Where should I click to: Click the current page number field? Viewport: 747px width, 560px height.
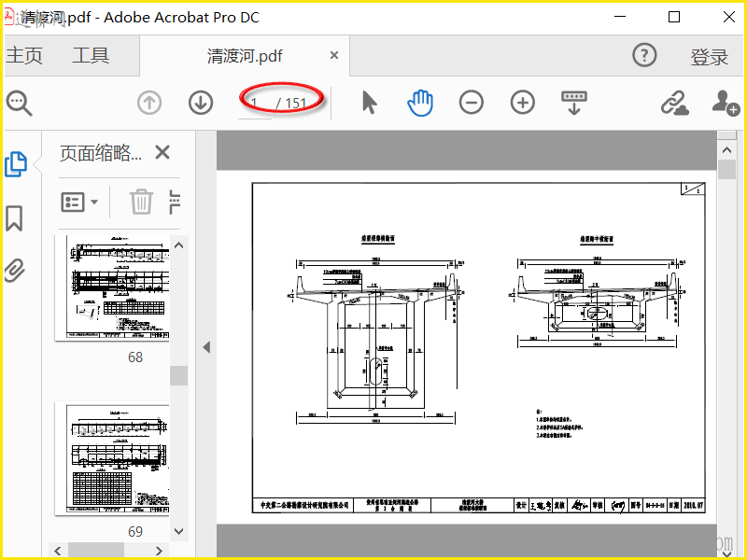tap(255, 103)
